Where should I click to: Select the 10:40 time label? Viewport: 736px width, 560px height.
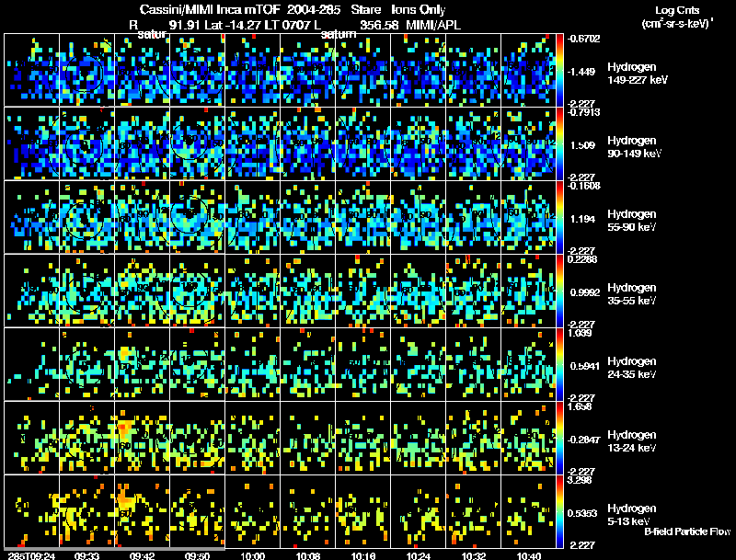(x=529, y=555)
